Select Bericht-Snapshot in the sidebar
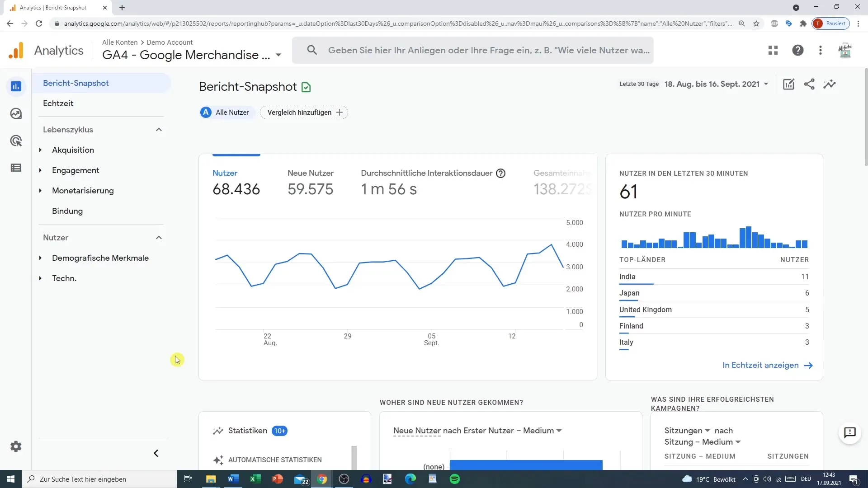 pyautogui.click(x=101, y=83)
